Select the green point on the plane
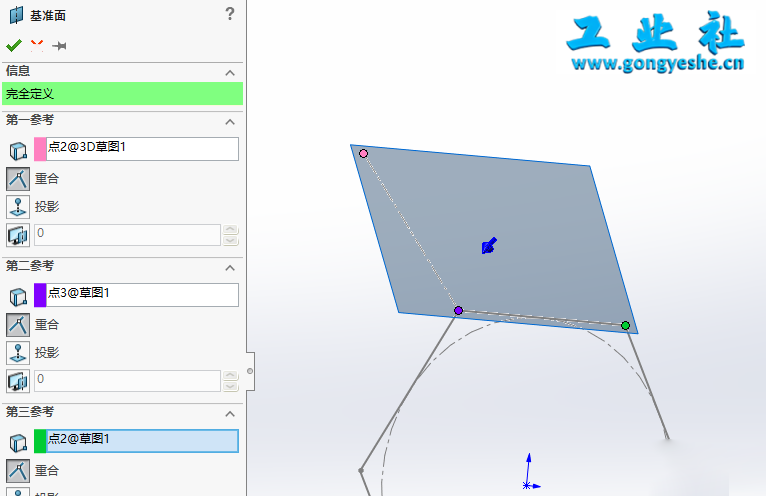The height and width of the screenshot is (496, 766). pos(625,325)
